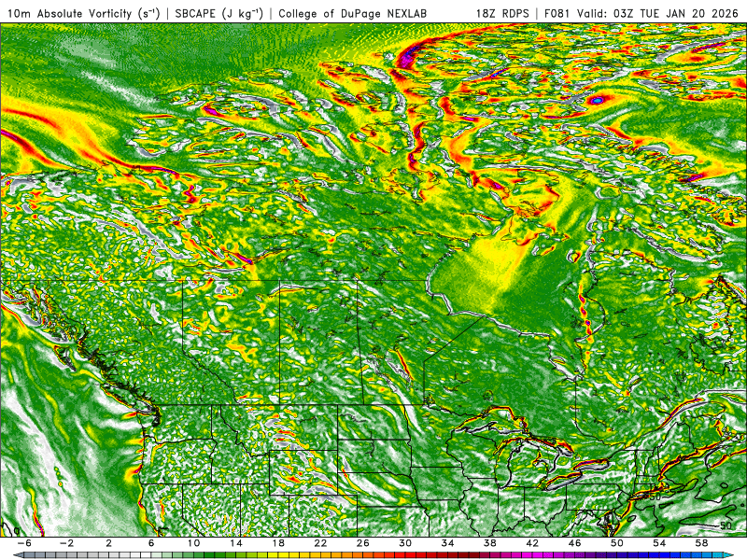The height and width of the screenshot is (560, 747).
Task: Click the 'Valid: 03Z TUE JAN 20 2026' text
Action: click(x=660, y=14)
